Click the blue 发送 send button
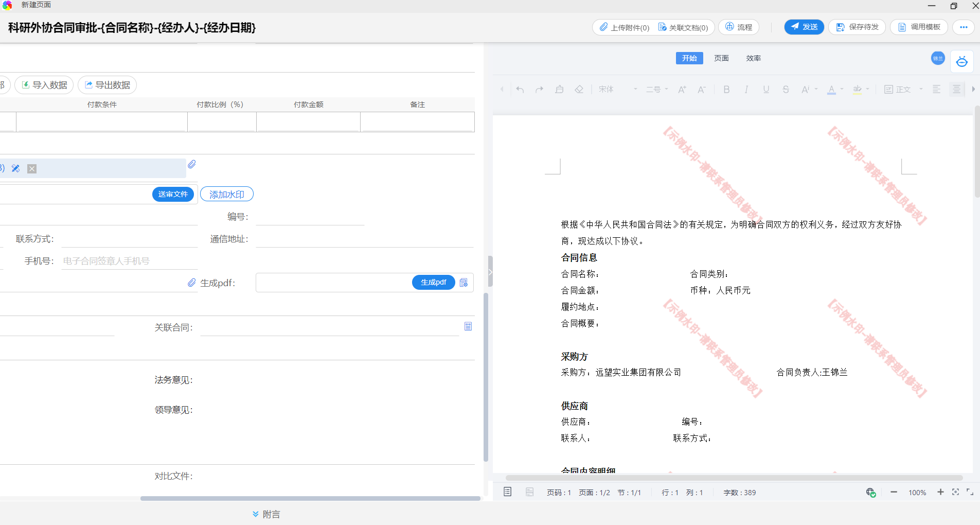 click(x=804, y=27)
